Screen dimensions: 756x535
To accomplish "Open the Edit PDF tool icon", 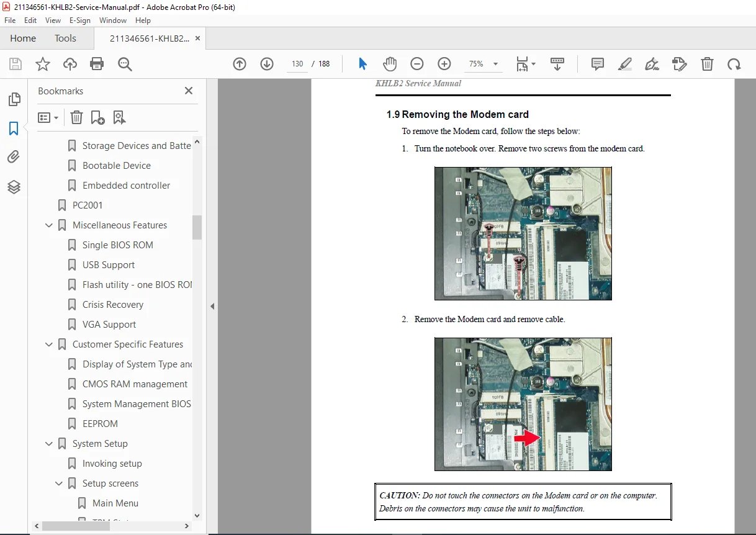I will [680, 64].
